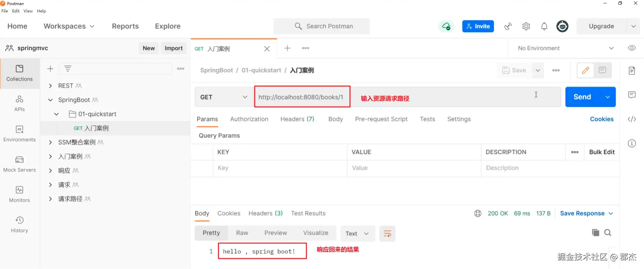Expand the Workspaces dropdown

[69, 26]
